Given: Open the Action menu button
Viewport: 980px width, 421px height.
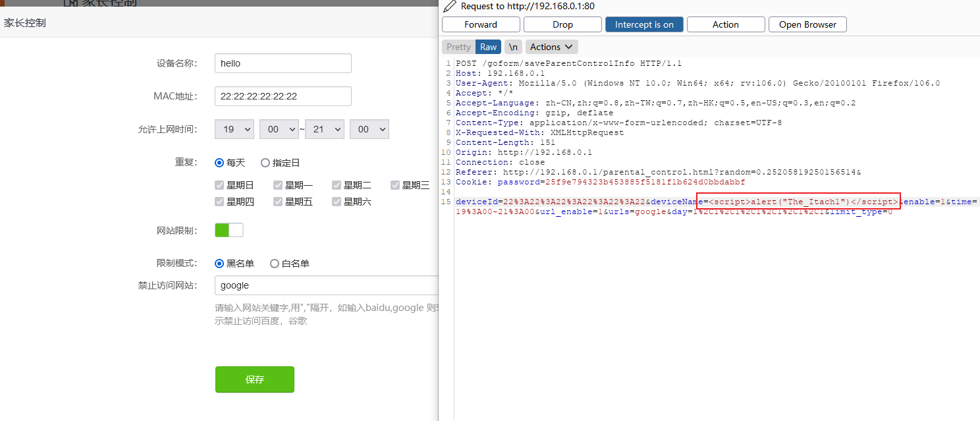Looking at the screenshot, I should 726,24.
